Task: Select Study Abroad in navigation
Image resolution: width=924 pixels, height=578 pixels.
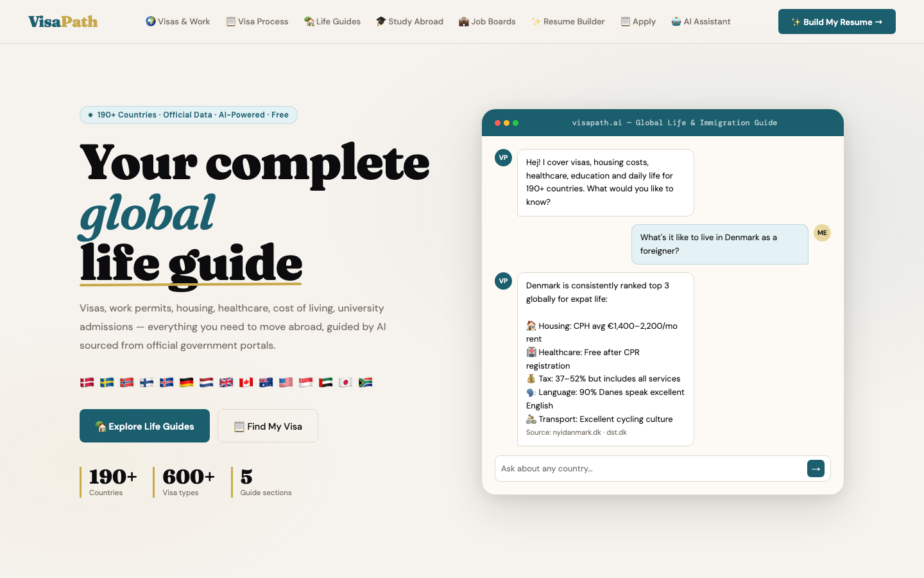Action: pyautogui.click(x=409, y=21)
